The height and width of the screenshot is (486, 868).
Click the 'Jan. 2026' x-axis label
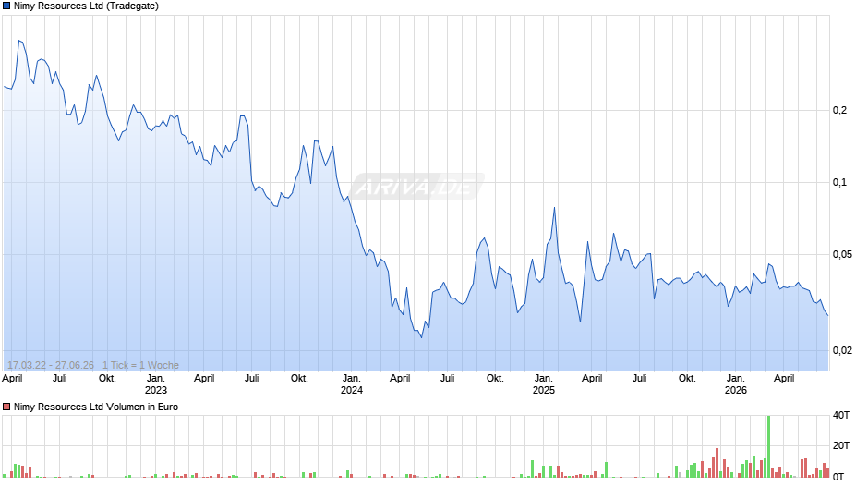[x=736, y=384]
